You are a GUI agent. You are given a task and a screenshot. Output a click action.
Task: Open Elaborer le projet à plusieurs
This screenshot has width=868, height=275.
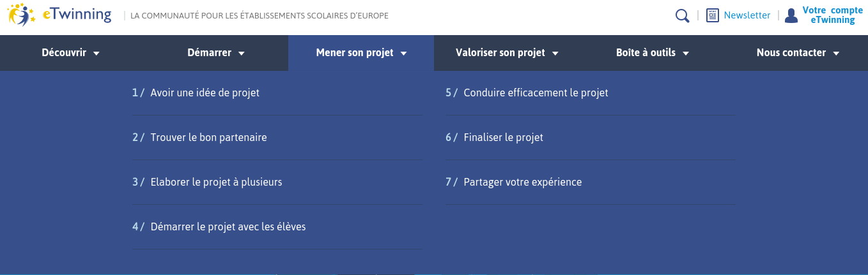tap(216, 182)
